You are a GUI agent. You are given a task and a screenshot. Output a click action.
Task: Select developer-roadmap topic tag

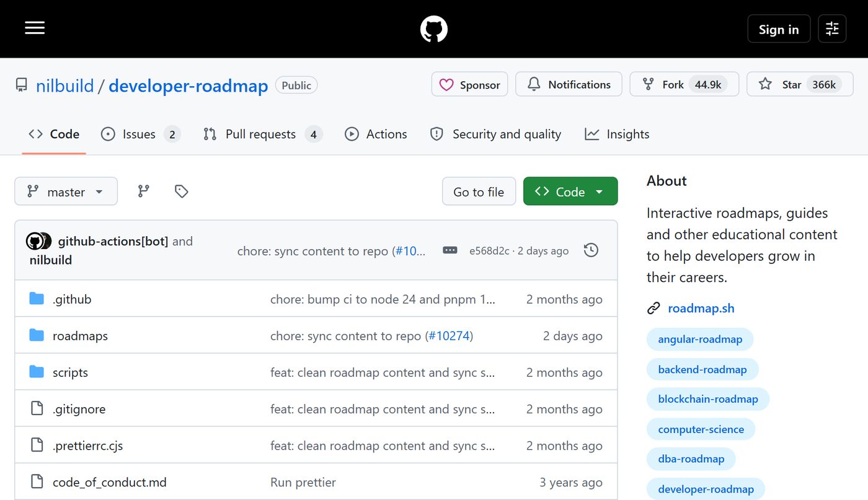click(706, 489)
